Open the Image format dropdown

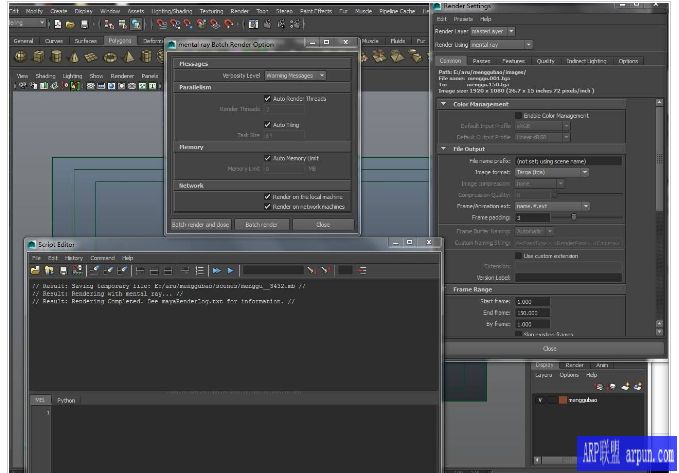[x=552, y=172]
